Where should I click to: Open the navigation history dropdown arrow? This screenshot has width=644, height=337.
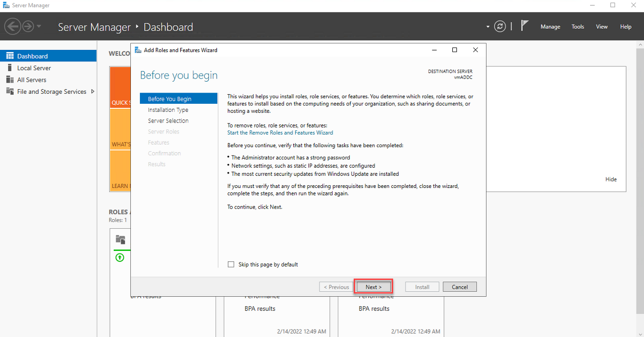[x=39, y=26]
